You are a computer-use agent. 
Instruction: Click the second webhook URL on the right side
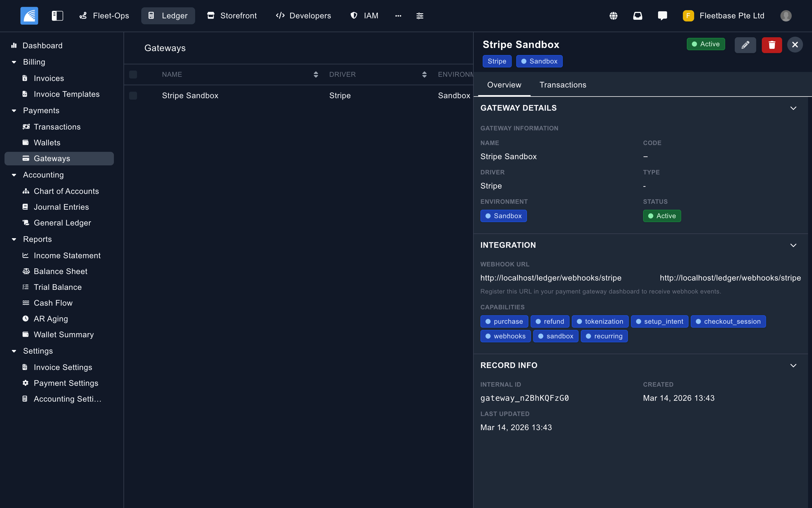730,278
